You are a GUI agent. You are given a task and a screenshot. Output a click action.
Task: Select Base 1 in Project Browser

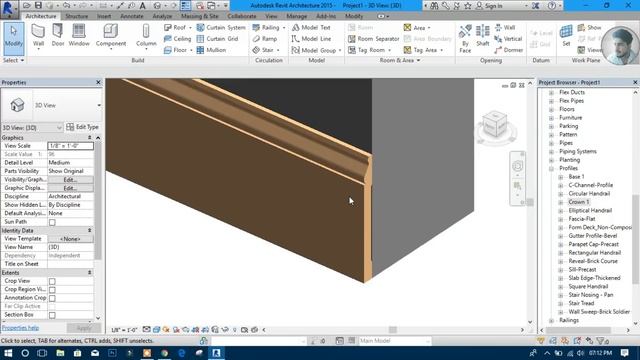click(576, 177)
